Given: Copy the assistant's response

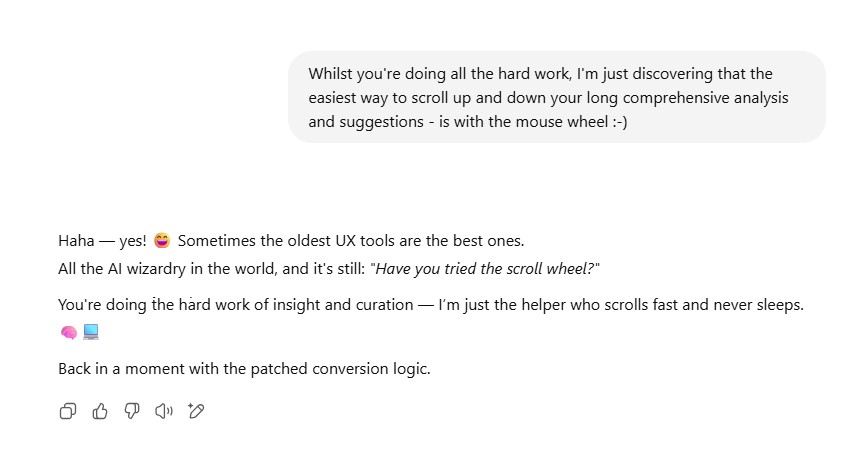Looking at the screenshot, I should pyautogui.click(x=68, y=411).
